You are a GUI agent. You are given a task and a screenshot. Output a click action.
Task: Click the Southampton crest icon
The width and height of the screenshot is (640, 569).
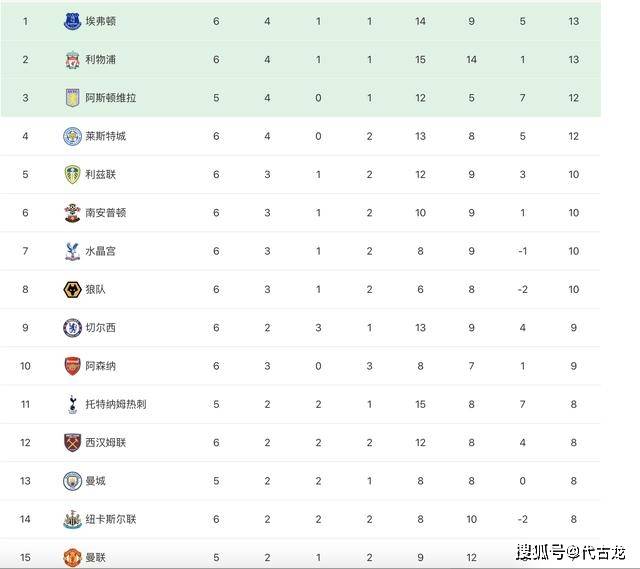click(73, 213)
